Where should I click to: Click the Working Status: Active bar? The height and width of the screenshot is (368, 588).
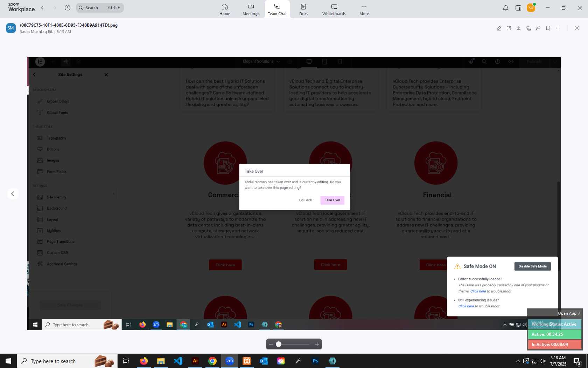(554, 324)
